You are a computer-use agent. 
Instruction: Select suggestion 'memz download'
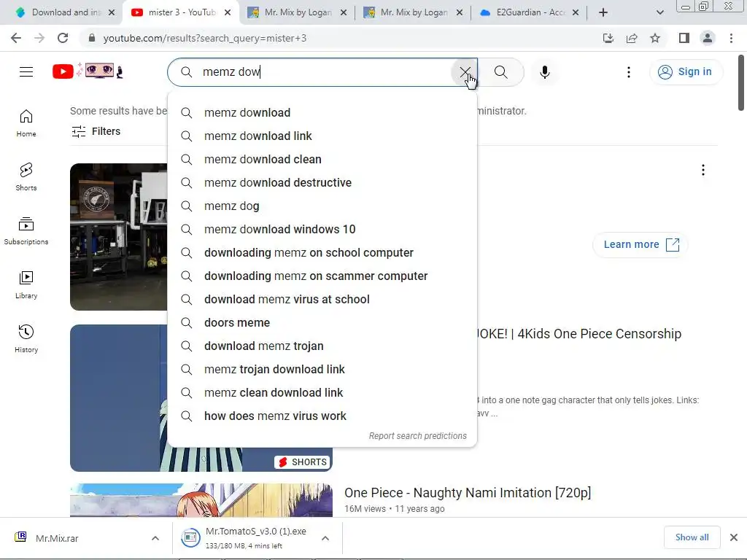point(322,113)
